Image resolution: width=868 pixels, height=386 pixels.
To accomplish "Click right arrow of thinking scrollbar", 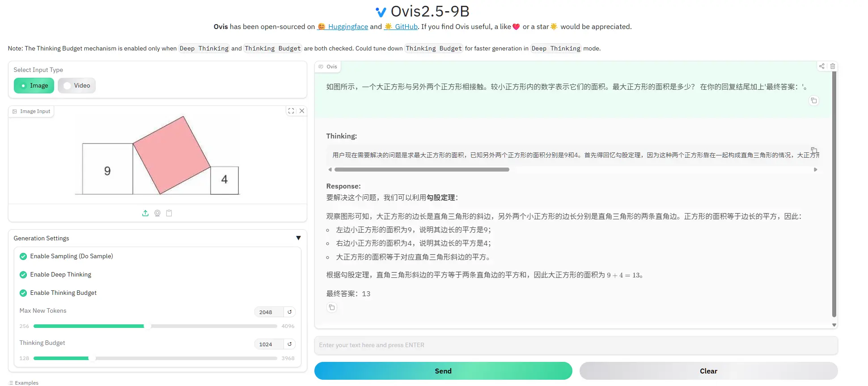I will tap(816, 170).
